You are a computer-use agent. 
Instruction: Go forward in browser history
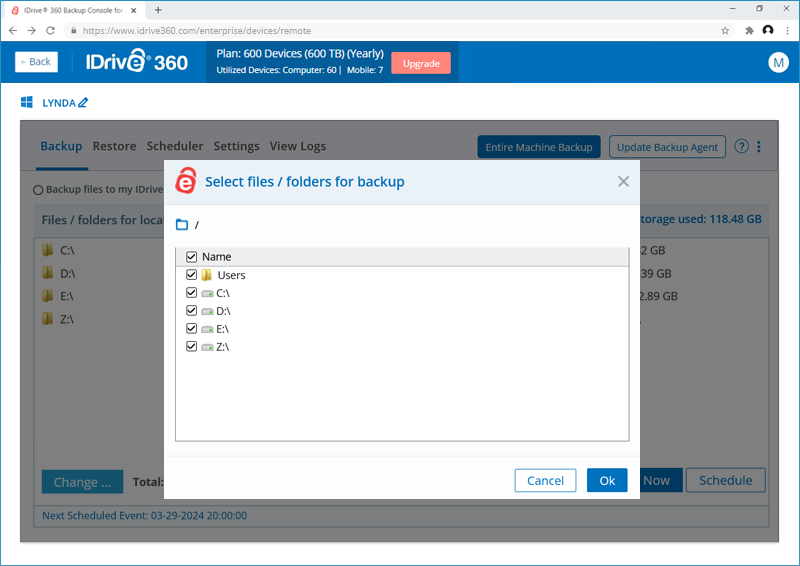(x=32, y=31)
